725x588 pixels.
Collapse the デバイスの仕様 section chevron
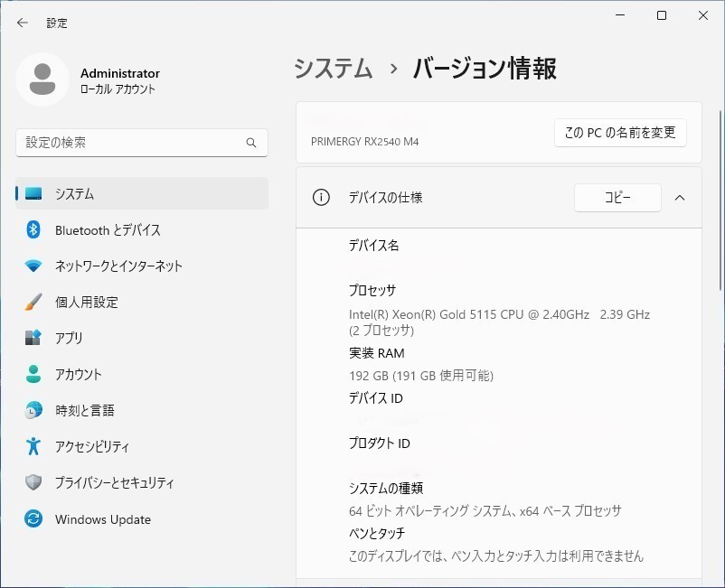point(680,198)
